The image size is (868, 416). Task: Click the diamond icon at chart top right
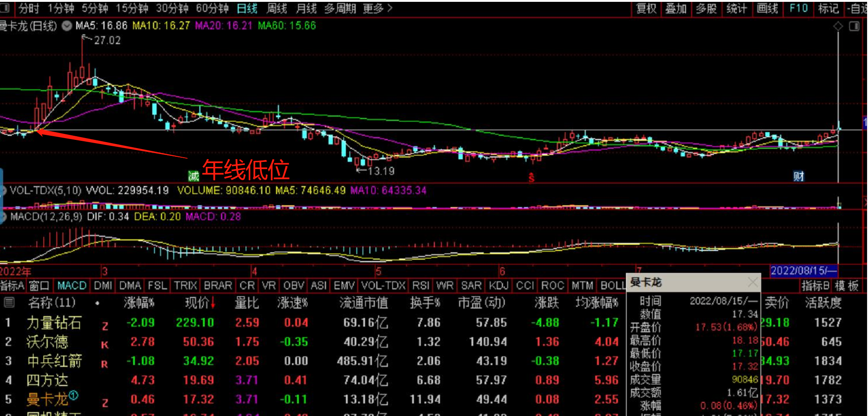[838, 27]
